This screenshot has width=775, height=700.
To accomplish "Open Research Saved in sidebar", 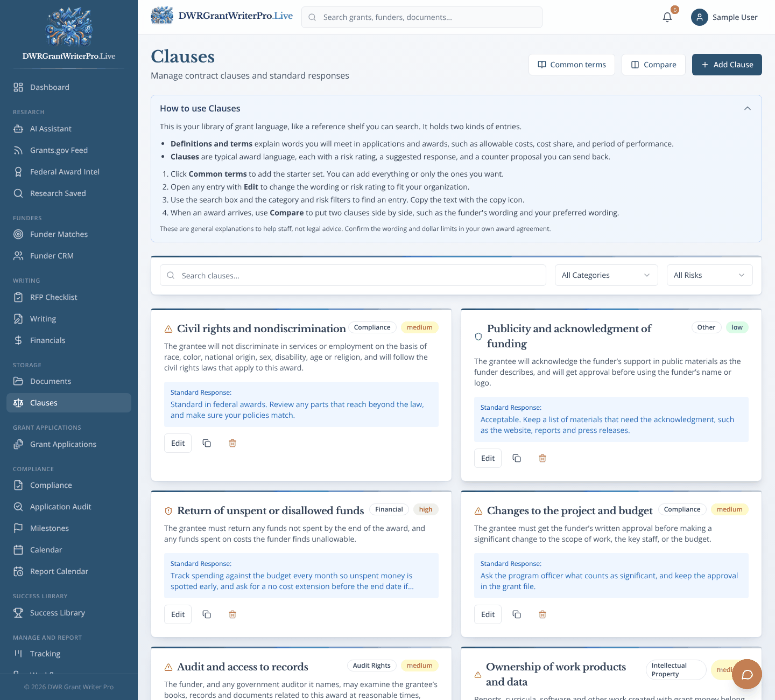I will (69, 193).
